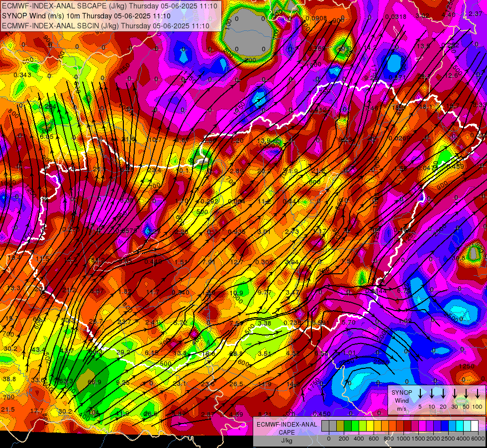This screenshot has height=448, width=487.
Task: Click the '2.73' value on the map
Action: (x=292, y=231)
